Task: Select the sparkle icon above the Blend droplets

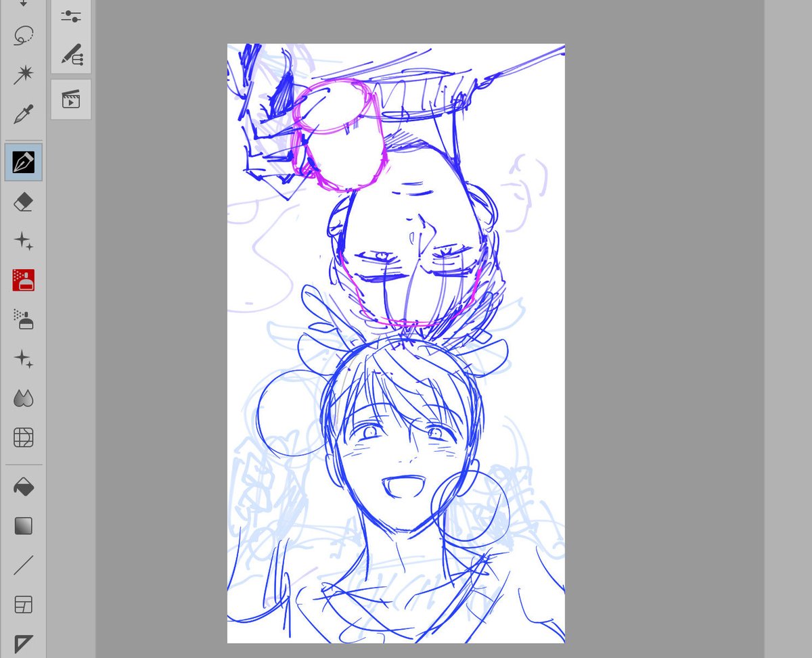Action: point(24,358)
